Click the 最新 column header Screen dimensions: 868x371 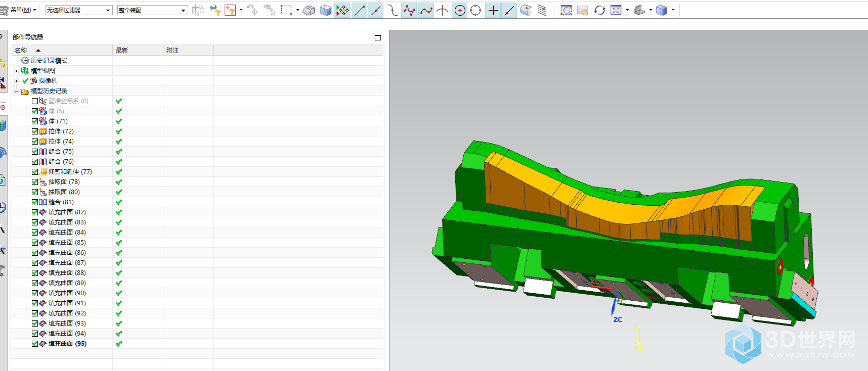(138, 50)
